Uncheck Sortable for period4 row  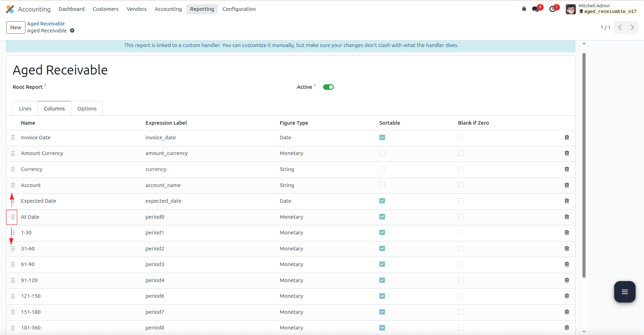click(x=382, y=280)
